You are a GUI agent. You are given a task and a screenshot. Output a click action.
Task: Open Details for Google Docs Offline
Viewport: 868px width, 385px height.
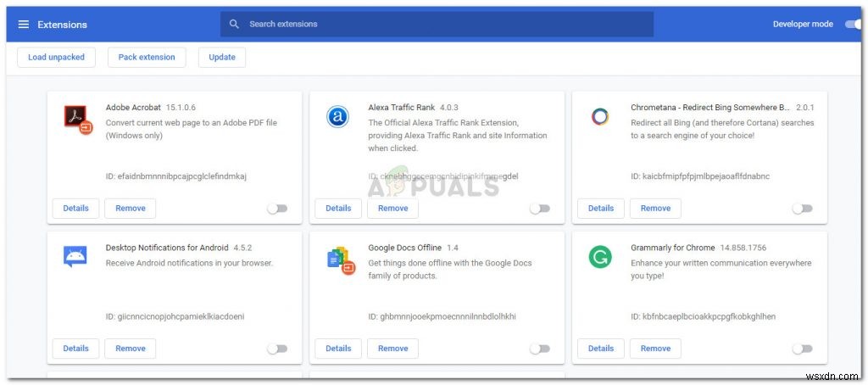pyautogui.click(x=338, y=349)
